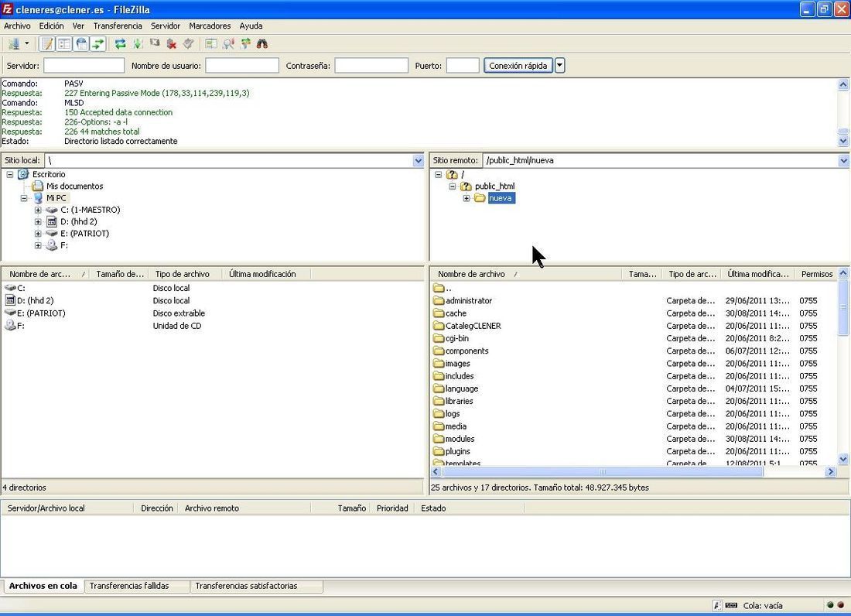Toggle processing of the transfer queue
Image resolution: width=851 pixels, height=616 pixels.
pyautogui.click(x=138, y=44)
